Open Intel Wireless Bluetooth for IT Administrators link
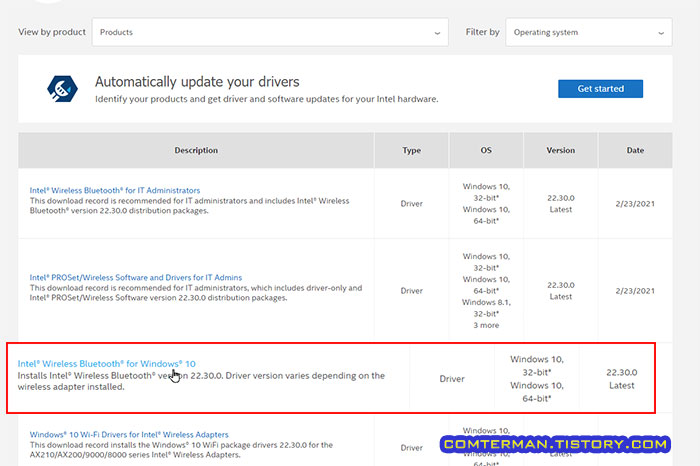This screenshot has height=466, width=700. 115,190
